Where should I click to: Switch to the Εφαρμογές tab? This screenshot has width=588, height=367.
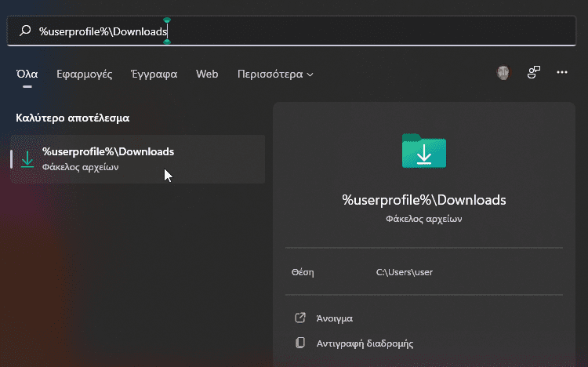pyautogui.click(x=85, y=74)
